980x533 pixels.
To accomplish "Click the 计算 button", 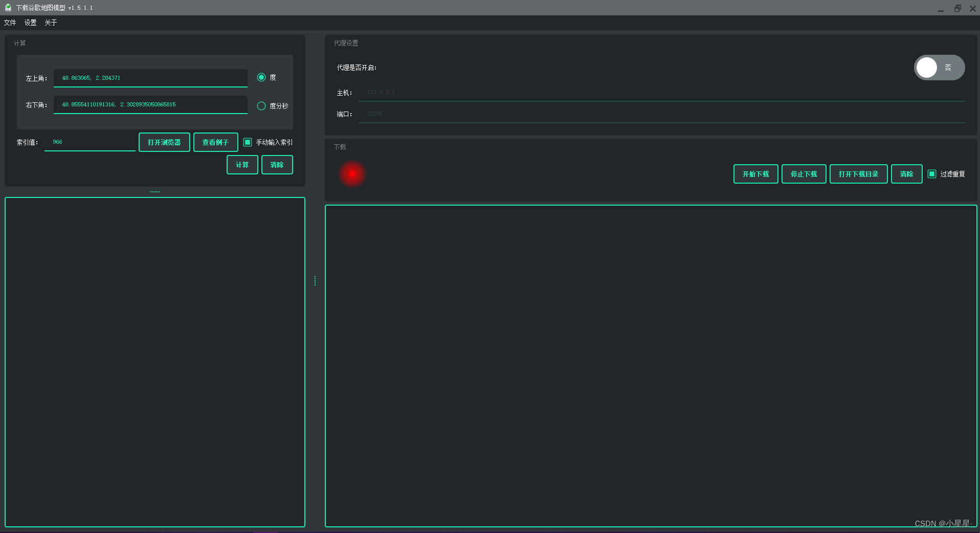I will click(242, 165).
